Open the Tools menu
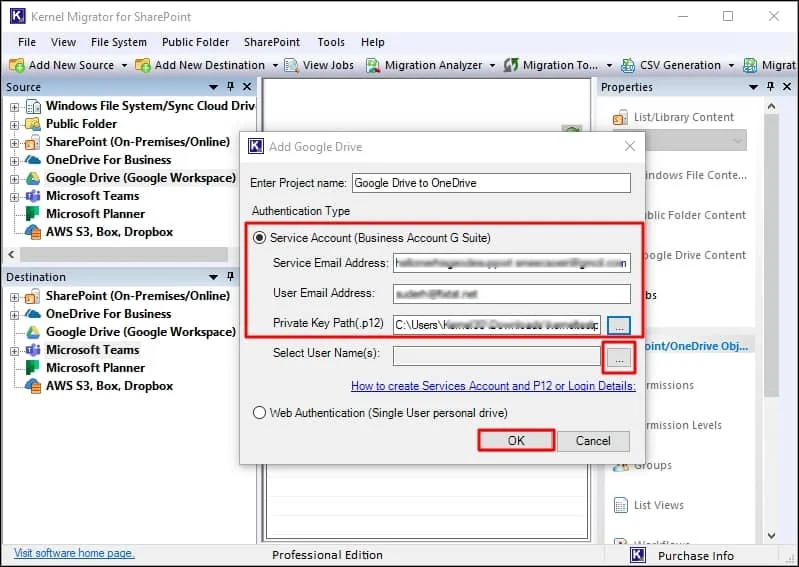 (331, 42)
